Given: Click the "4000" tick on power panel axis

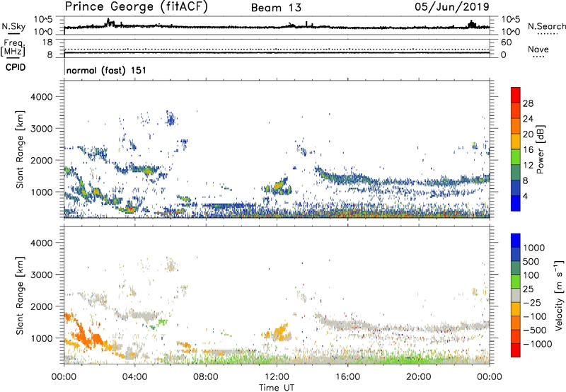Looking at the screenshot, I should [x=41, y=97].
